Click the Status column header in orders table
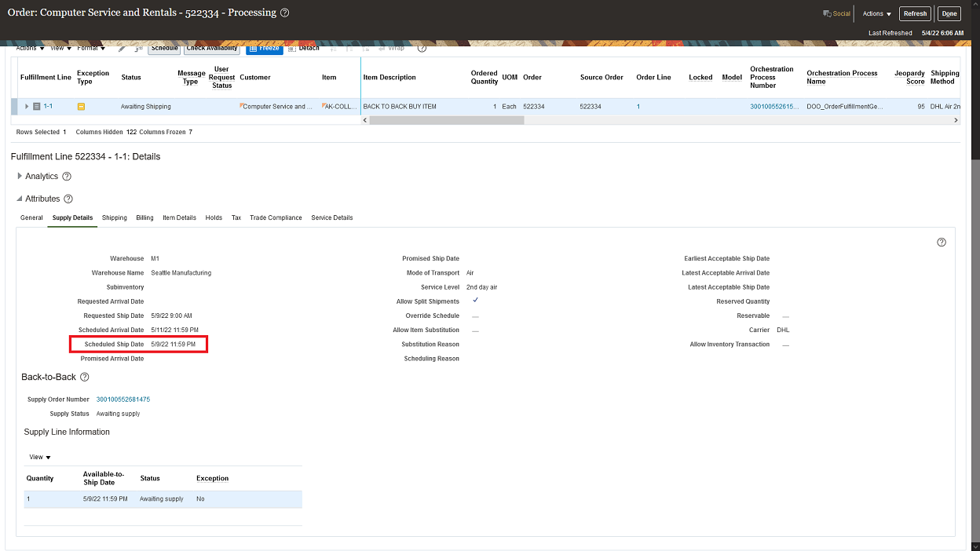980x551 pixels. click(131, 77)
